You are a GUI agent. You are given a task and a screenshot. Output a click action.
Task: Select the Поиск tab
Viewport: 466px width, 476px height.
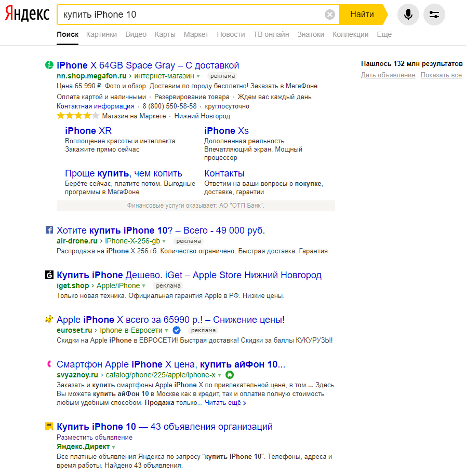click(x=68, y=35)
